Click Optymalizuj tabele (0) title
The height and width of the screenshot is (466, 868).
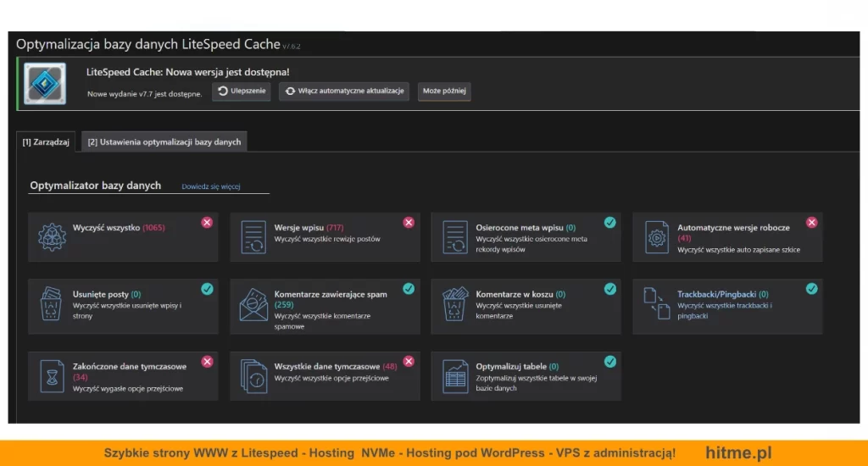[517, 366]
